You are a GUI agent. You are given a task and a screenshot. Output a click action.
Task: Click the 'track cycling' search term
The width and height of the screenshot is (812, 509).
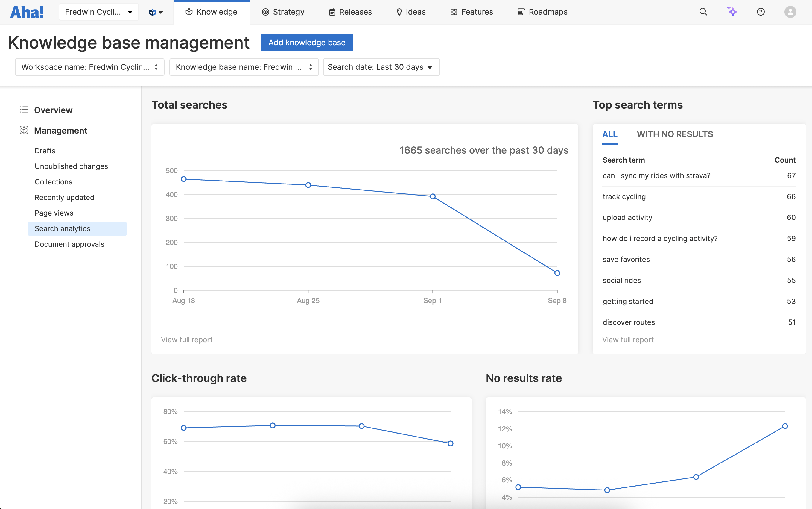pyautogui.click(x=624, y=197)
